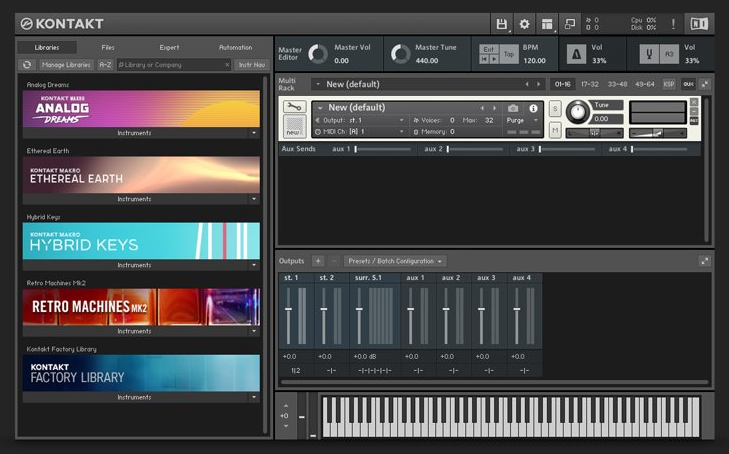
Task: Solo the instrument with S button
Action: [555, 109]
